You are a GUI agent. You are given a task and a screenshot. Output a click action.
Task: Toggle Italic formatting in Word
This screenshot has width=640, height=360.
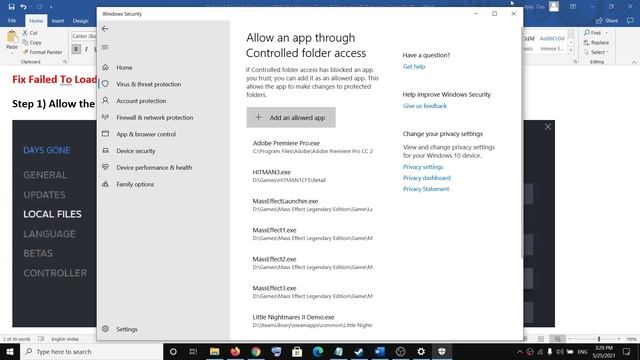(87, 49)
